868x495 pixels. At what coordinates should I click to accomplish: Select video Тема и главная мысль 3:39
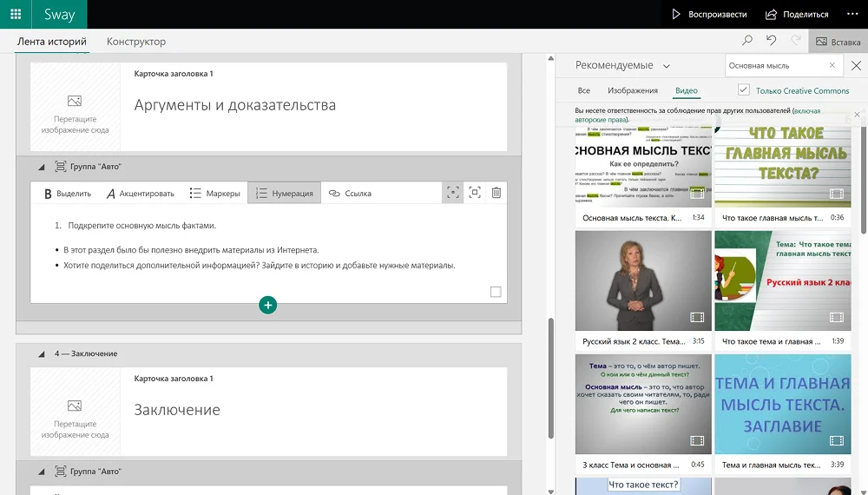pos(783,413)
